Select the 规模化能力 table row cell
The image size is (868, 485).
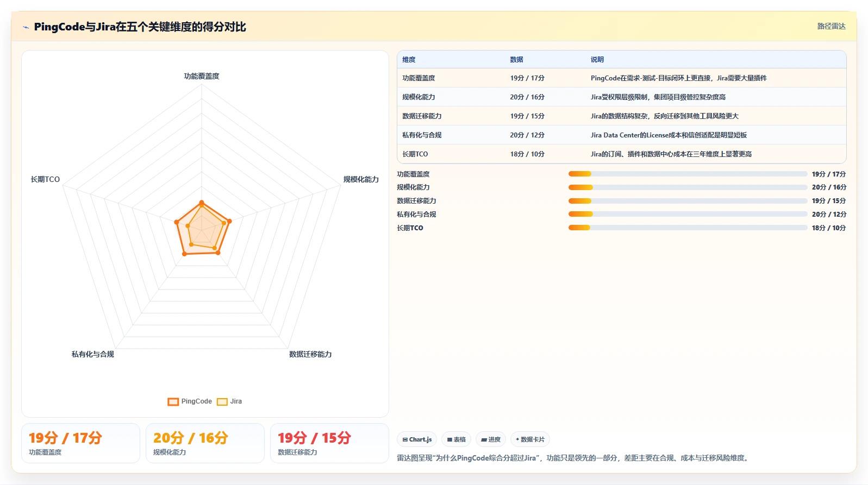[419, 97]
